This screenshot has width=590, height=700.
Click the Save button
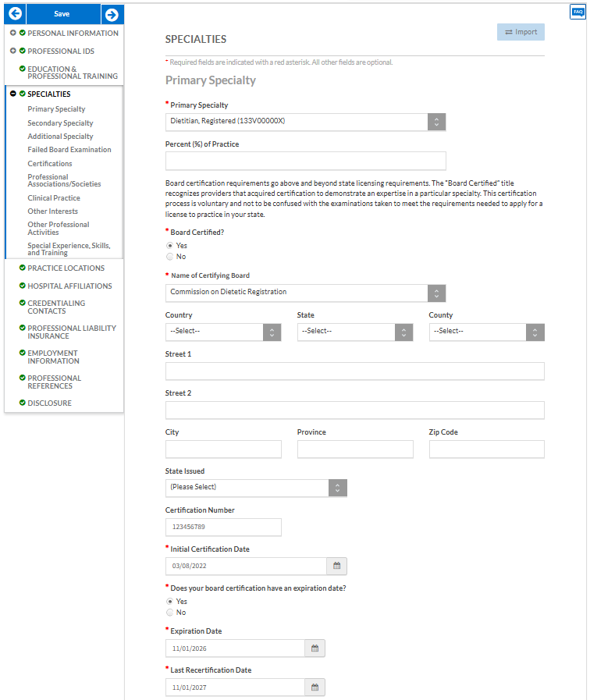click(62, 14)
